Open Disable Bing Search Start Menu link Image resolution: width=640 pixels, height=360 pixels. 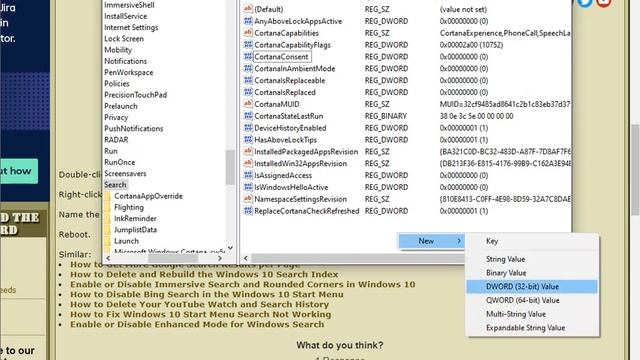207,294
